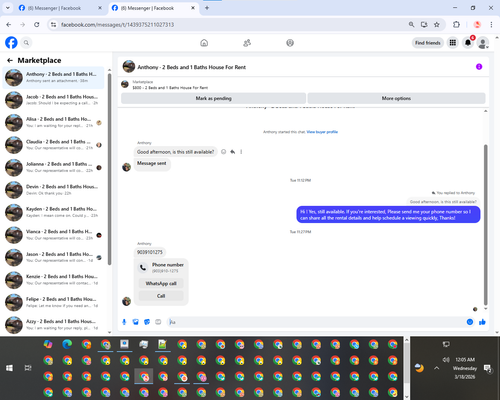Click the WhatsApp call button

click(x=161, y=283)
